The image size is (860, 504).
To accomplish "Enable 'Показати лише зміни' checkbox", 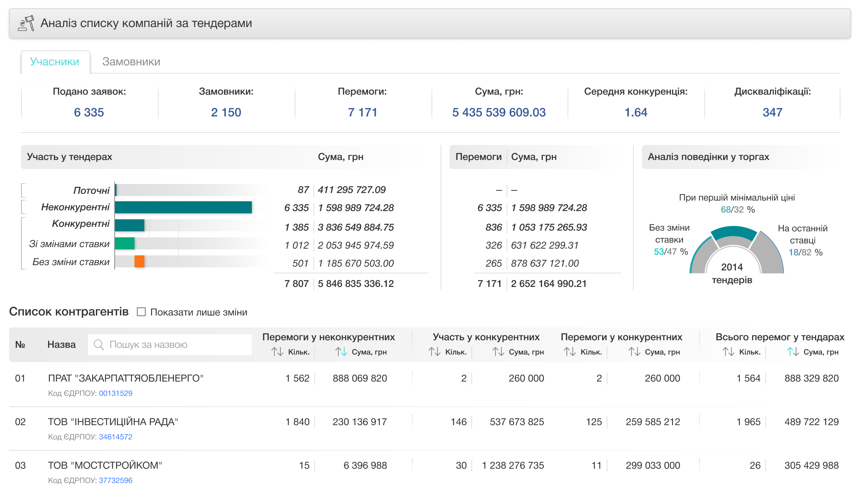I will click(141, 312).
